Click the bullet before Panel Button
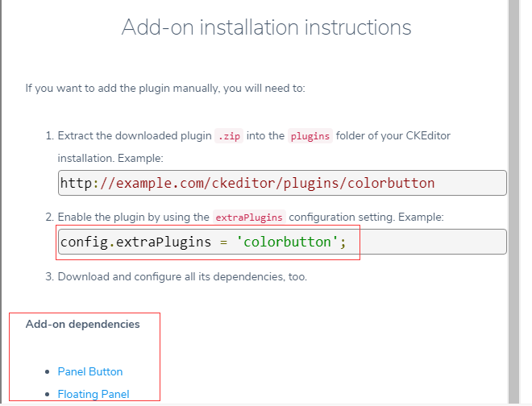Viewport: 532px width, 406px height. point(48,372)
